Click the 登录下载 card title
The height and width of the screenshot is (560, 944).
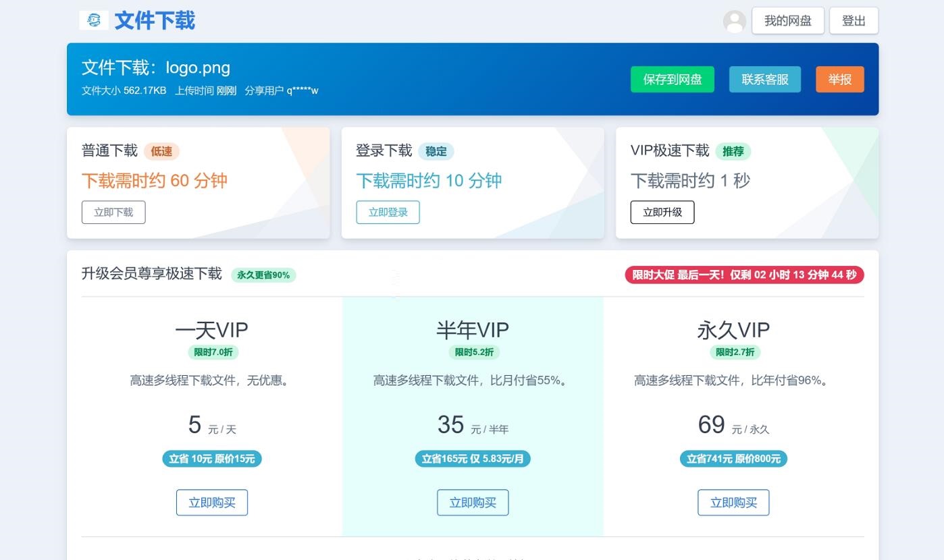point(384,150)
